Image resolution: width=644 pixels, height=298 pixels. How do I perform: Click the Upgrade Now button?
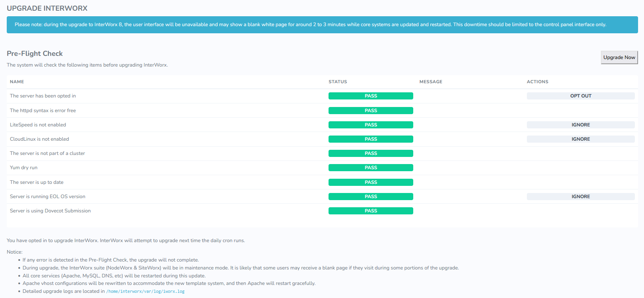pyautogui.click(x=619, y=57)
